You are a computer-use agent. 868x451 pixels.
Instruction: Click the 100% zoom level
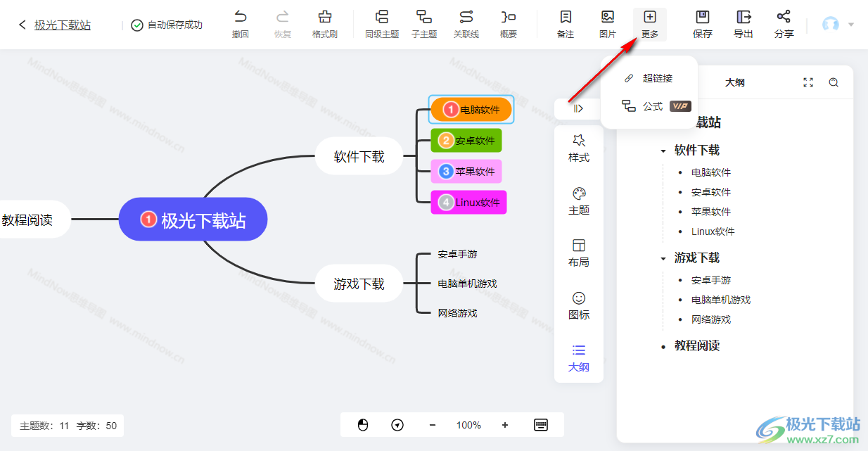468,425
